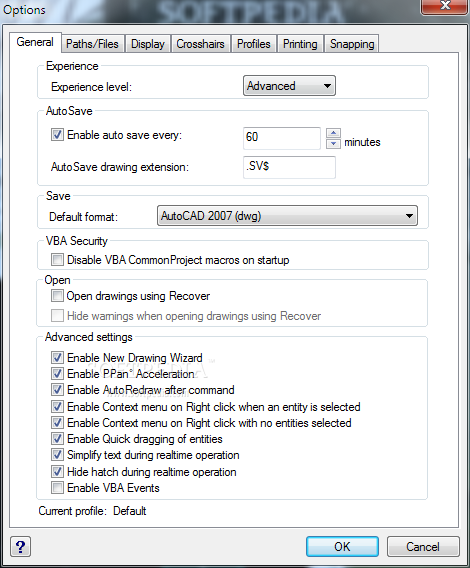Viewport: 470px width, 568px height.
Task: Confirm settings with OK button
Action: [x=342, y=546]
